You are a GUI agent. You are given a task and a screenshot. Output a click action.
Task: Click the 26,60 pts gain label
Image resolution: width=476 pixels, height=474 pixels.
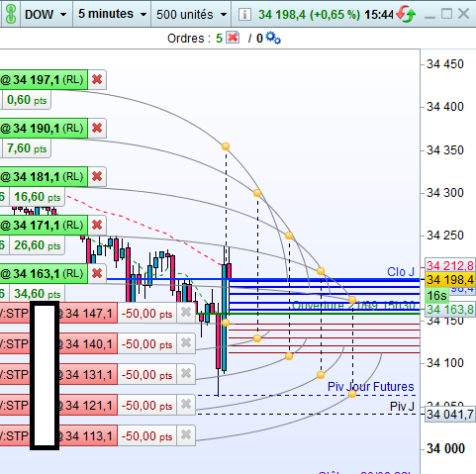click(37, 245)
